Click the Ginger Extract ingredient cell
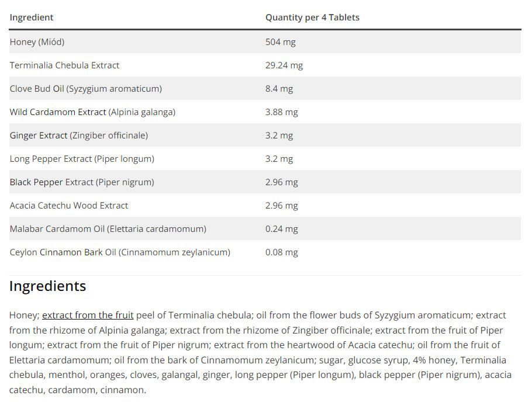 pos(79,136)
